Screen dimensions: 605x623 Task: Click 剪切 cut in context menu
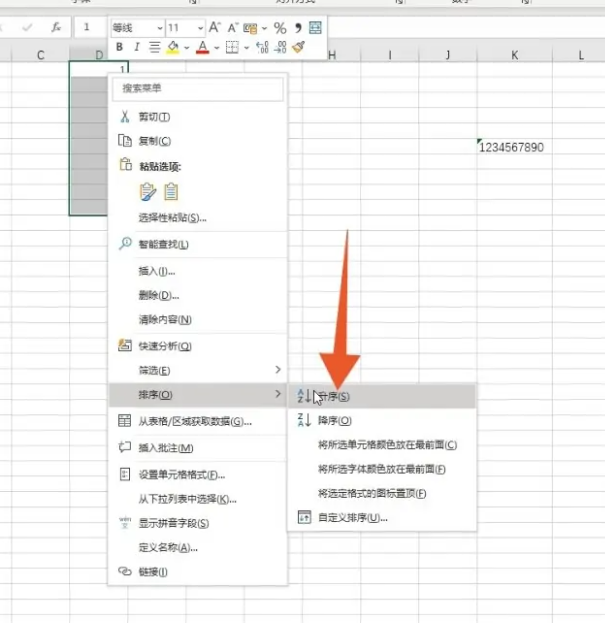(154, 116)
